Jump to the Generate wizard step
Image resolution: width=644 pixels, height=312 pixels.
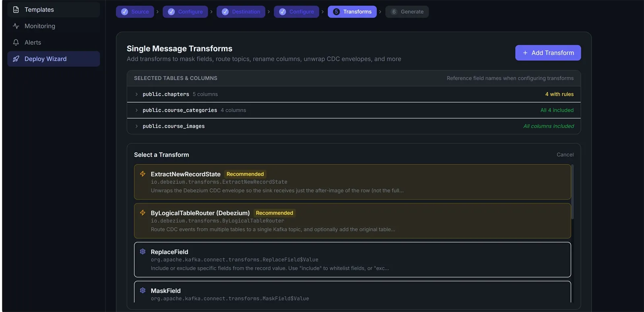(x=407, y=12)
